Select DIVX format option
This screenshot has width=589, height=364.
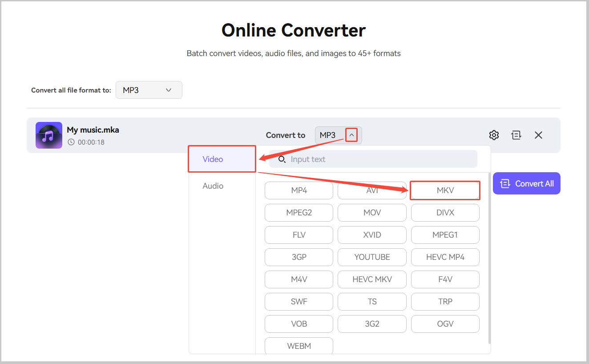point(445,213)
